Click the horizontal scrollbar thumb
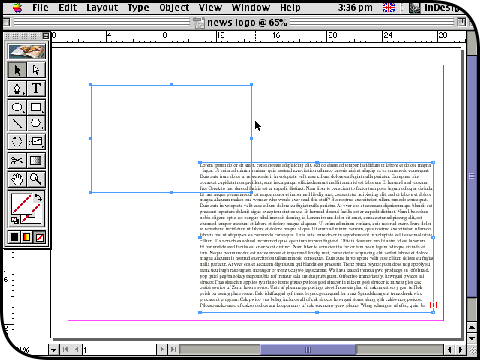This screenshot has width=480, height=360. pyautogui.click(x=308, y=350)
